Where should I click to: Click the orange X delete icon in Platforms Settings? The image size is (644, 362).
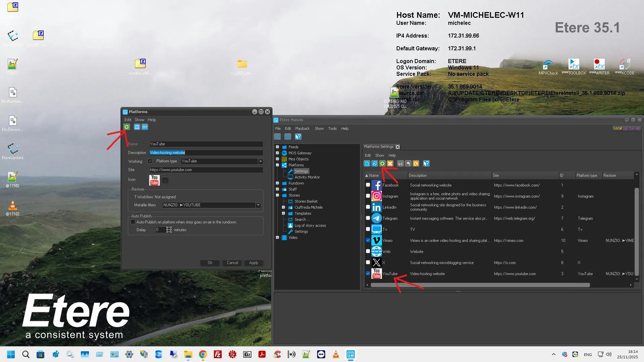coord(390,163)
